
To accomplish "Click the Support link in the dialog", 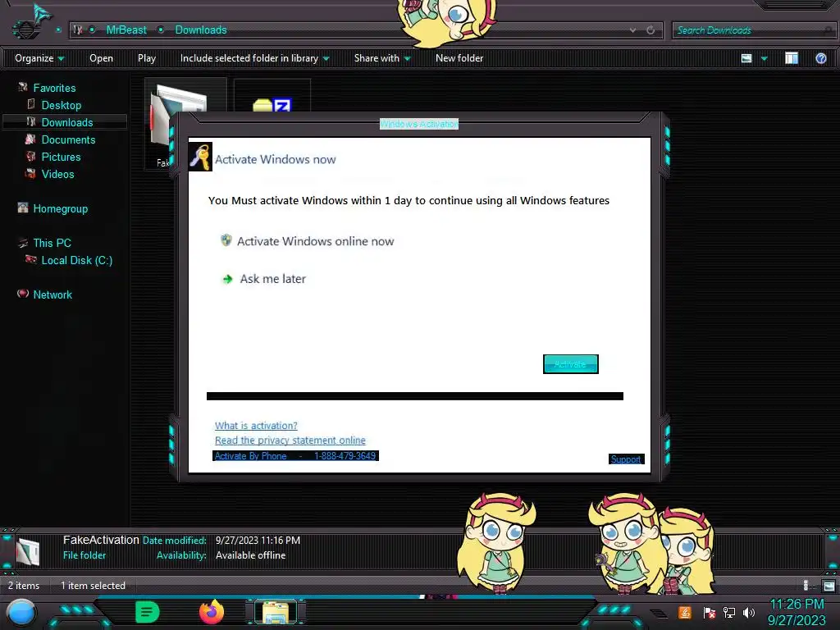I will point(626,459).
